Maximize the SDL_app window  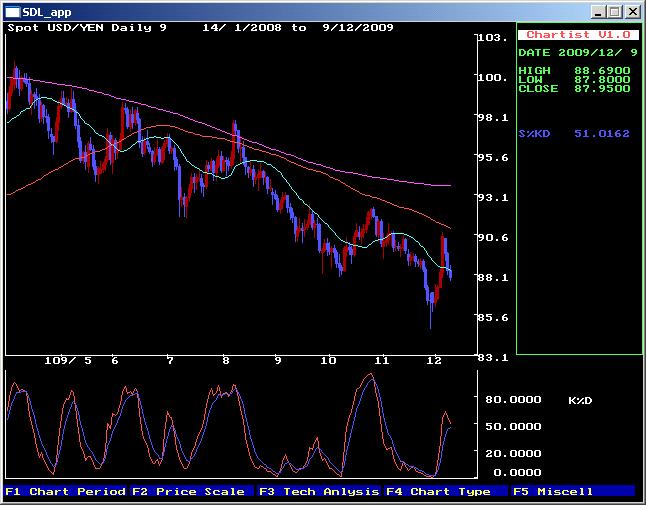click(615, 12)
